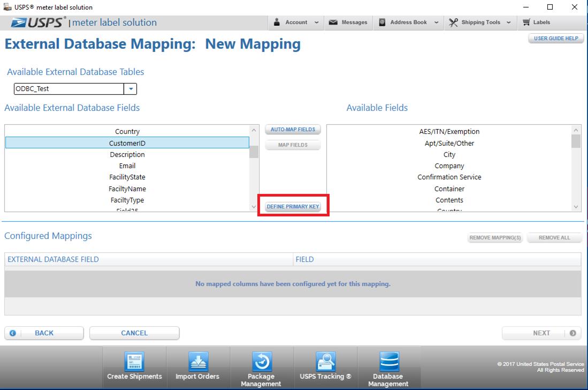Click the USPS eagle logo

click(18, 22)
